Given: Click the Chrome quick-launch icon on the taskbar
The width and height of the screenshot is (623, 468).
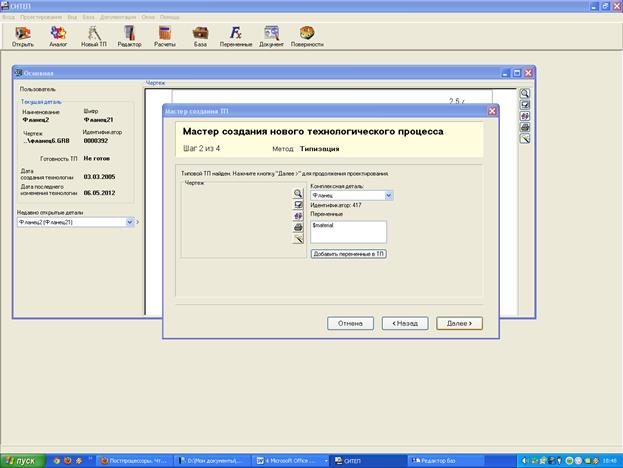Looking at the screenshot, I should 56,461.
